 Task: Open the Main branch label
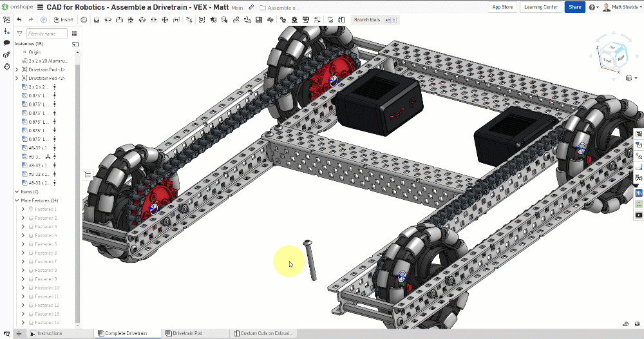pos(237,8)
